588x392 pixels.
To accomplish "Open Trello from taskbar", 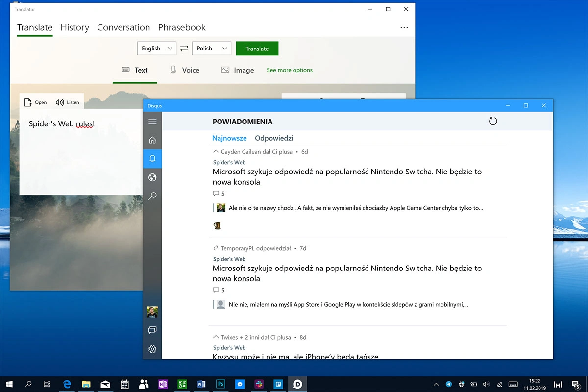I will coord(278,384).
